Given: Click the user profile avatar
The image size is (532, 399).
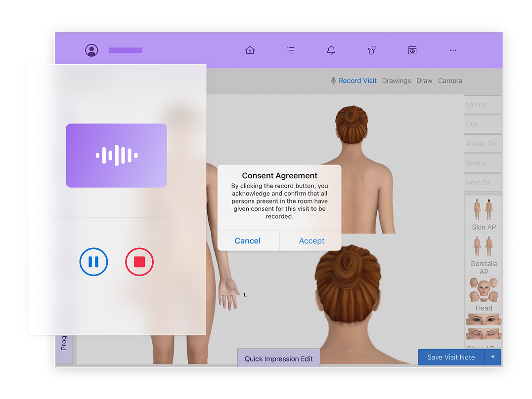Looking at the screenshot, I should tap(91, 50).
